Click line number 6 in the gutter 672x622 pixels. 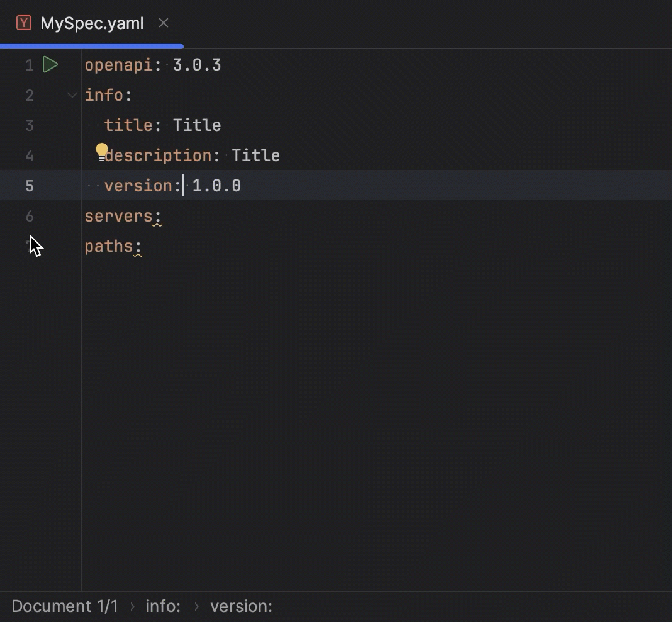(29, 216)
